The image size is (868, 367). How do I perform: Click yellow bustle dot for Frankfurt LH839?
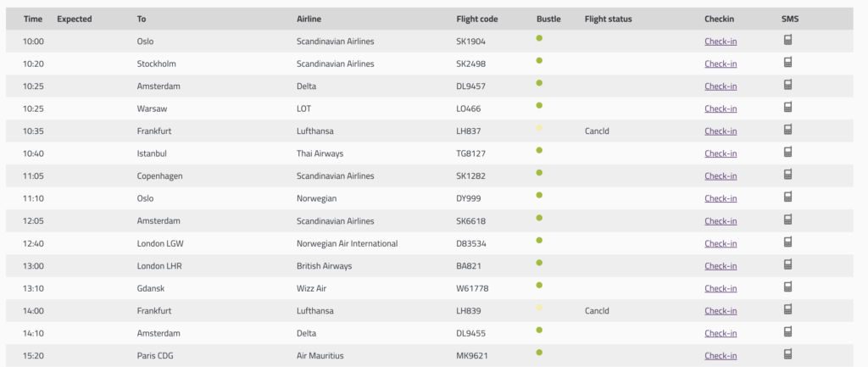point(539,308)
